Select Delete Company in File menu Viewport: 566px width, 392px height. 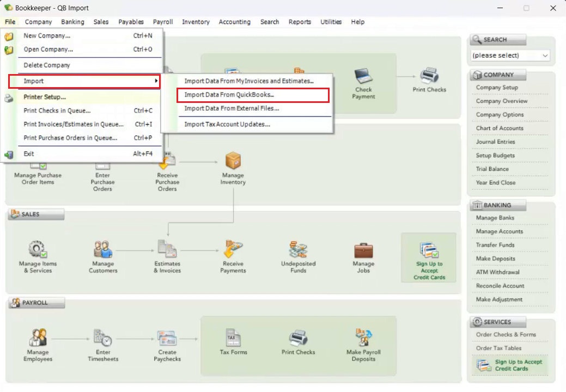[x=89, y=65]
